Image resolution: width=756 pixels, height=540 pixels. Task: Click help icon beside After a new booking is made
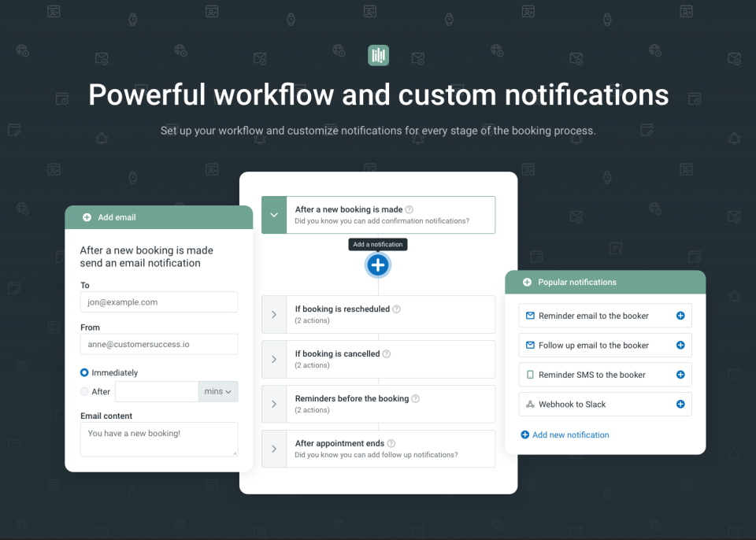click(x=409, y=209)
